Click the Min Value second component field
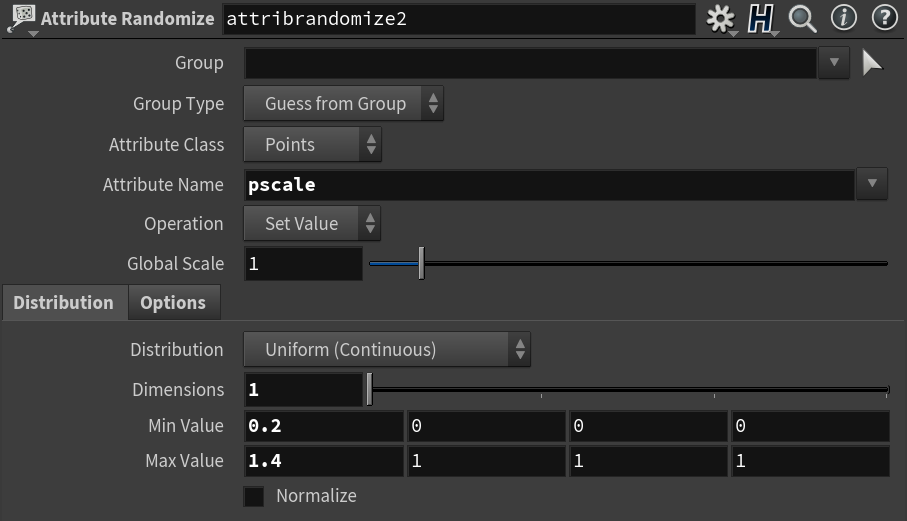Image resolution: width=907 pixels, height=521 pixels. pyautogui.click(x=486, y=426)
